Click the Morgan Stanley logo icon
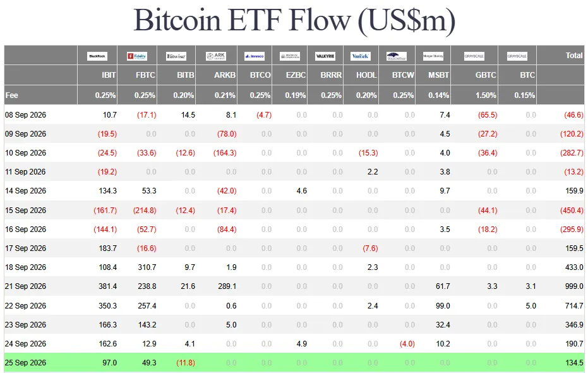 click(433, 56)
